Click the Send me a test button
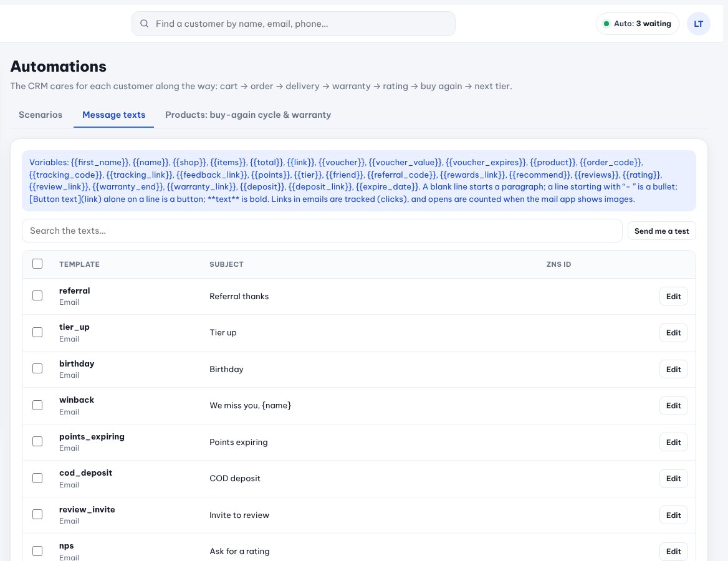The image size is (728, 561). tap(661, 231)
